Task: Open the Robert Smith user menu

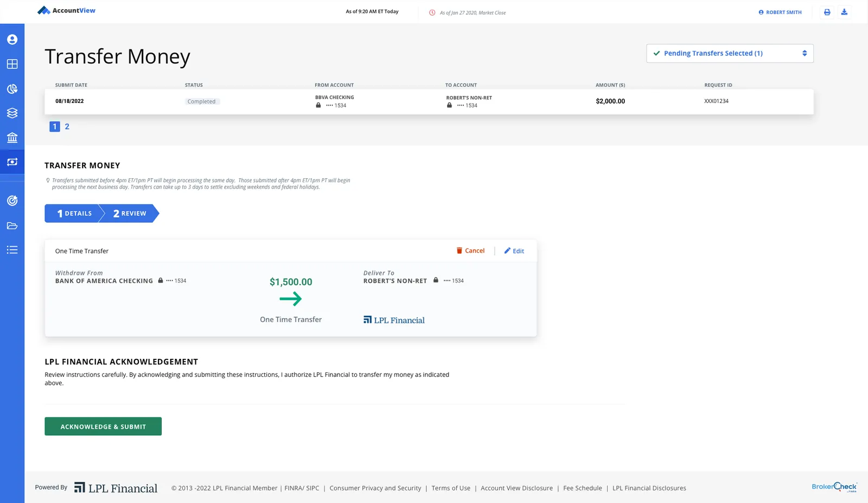Action: (780, 12)
